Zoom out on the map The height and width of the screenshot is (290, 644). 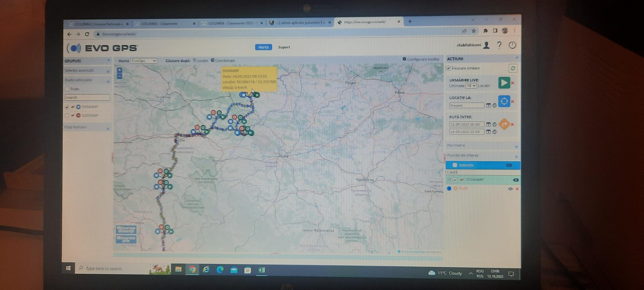(119, 76)
